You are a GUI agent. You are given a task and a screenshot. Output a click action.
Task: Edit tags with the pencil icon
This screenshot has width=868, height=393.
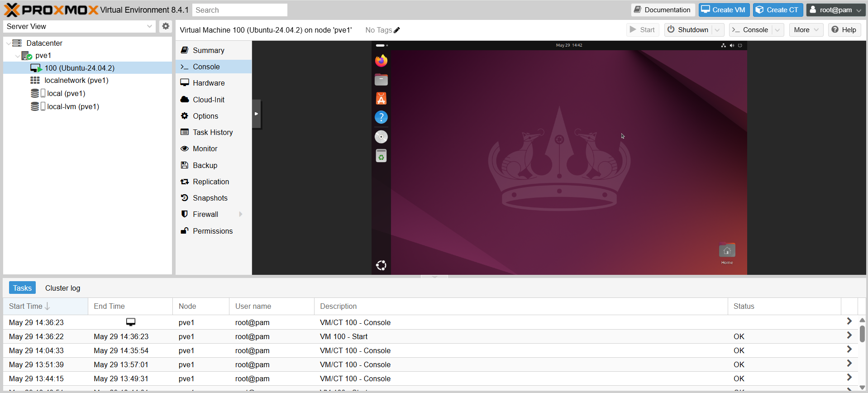click(397, 30)
